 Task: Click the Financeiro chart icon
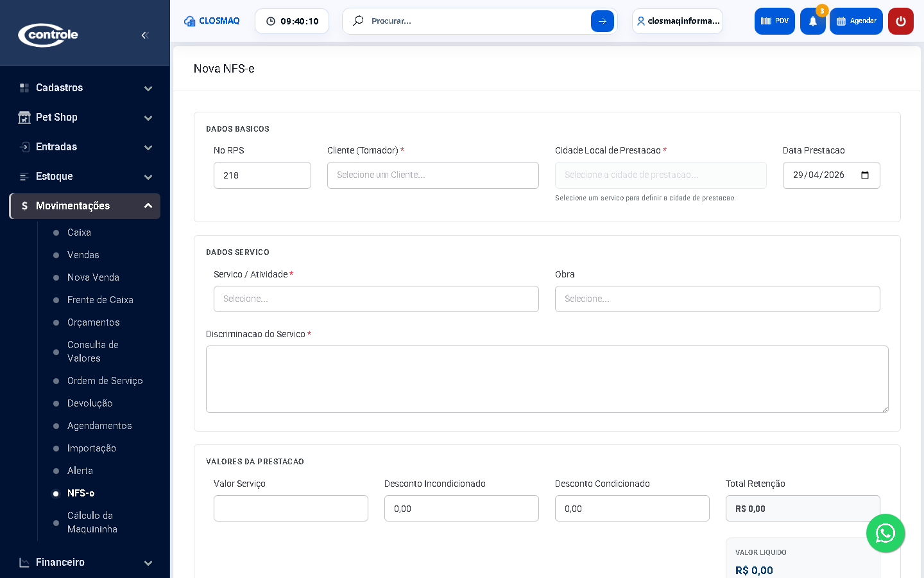24,563
